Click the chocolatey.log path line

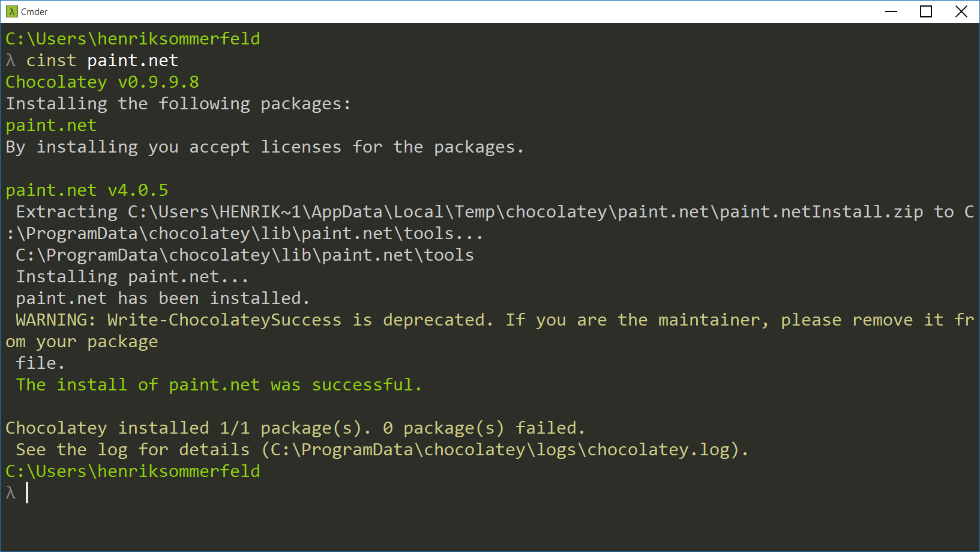click(x=382, y=450)
